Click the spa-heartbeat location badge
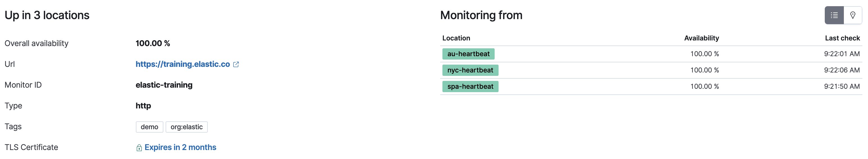Image resolution: width=868 pixels, height=159 pixels. point(470,87)
